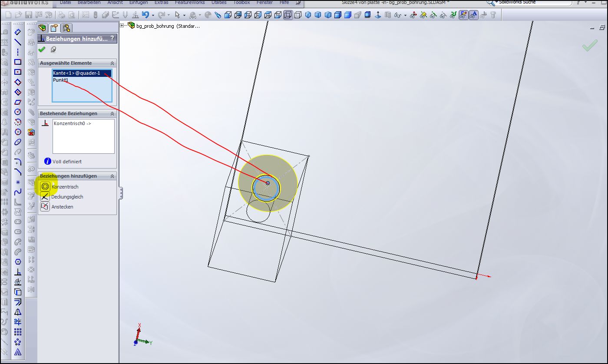Collapse the Ausgewählte Elemente section
The height and width of the screenshot is (364, 608).
112,63
